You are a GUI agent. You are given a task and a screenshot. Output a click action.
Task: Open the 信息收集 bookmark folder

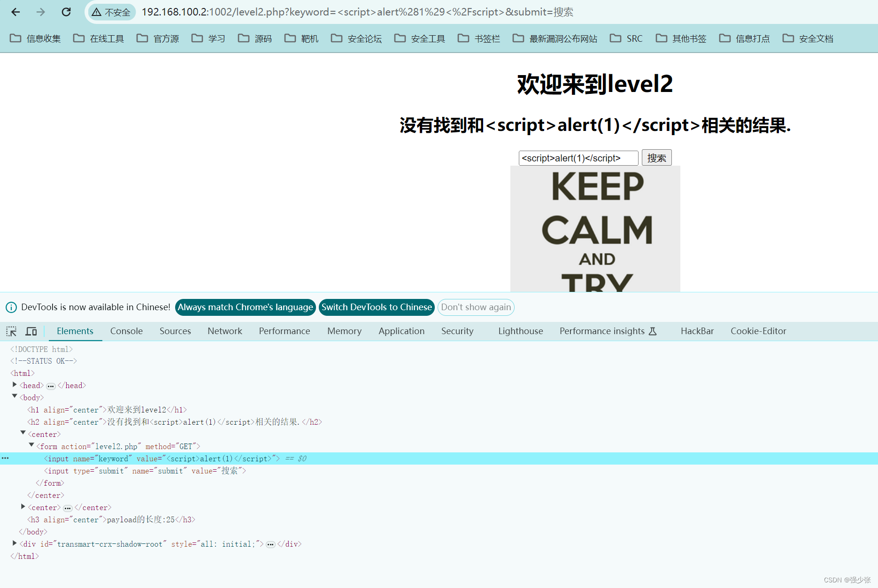[x=36, y=38]
